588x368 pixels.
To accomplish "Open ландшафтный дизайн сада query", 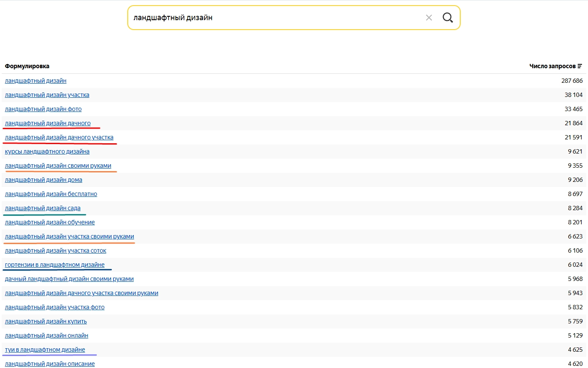I will (x=42, y=208).
